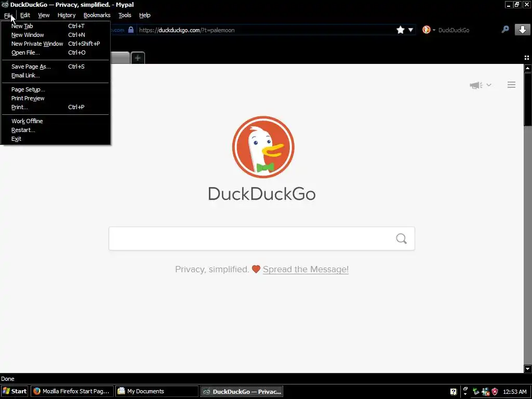The height and width of the screenshot is (399, 532).
Task: Open the DuckDuckGo hamburger menu
Action: (511, 85)
